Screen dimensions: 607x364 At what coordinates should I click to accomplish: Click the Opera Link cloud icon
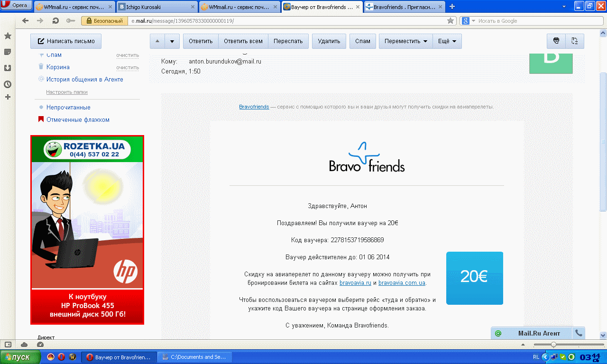coord(24,345)
